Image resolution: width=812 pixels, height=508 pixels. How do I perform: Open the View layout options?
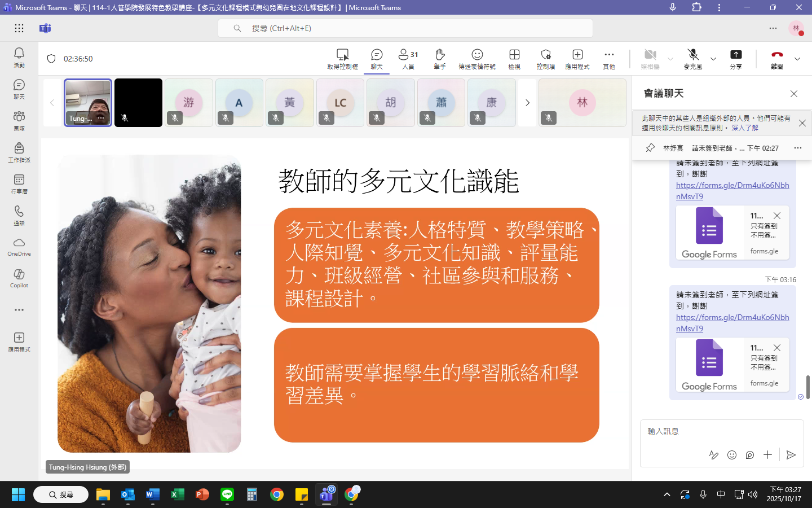click(x=514, y=58)
